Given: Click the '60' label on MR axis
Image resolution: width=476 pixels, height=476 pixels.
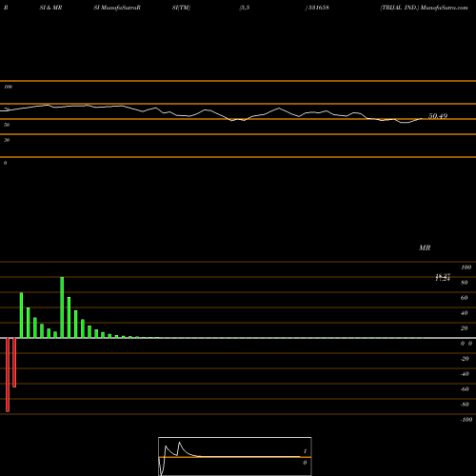Looking at the screenshot, I should [x=465, y=298].
